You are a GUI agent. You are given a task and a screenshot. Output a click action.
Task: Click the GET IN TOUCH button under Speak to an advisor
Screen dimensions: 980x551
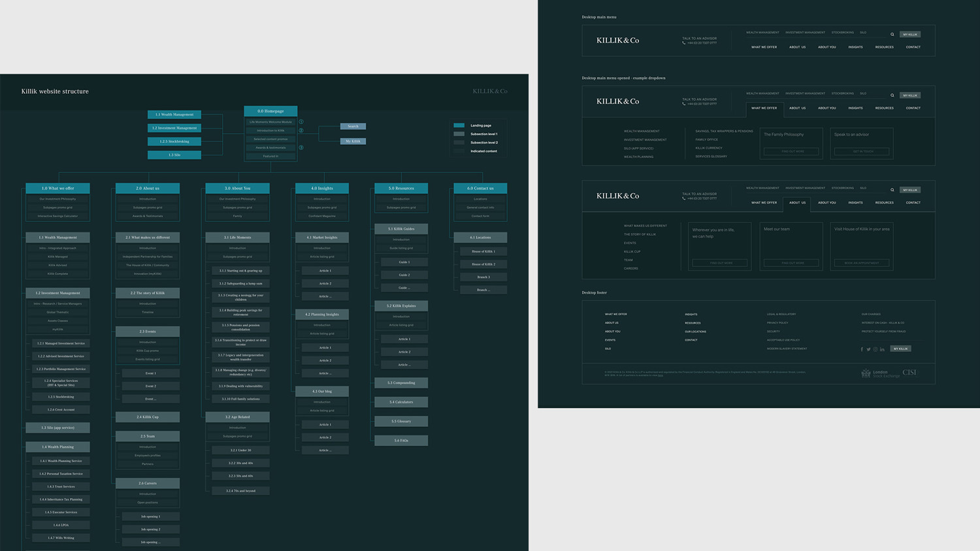862,151
